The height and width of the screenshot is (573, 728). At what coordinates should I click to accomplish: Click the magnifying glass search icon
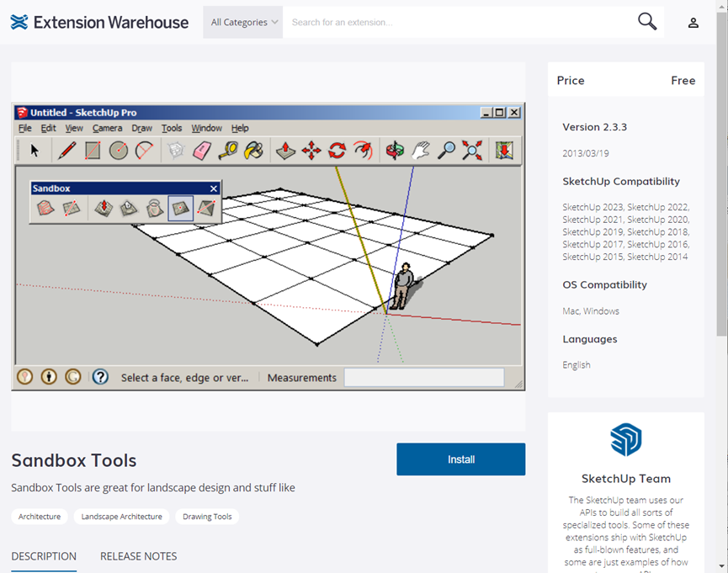pyautogui.click(x=647, y=21)
